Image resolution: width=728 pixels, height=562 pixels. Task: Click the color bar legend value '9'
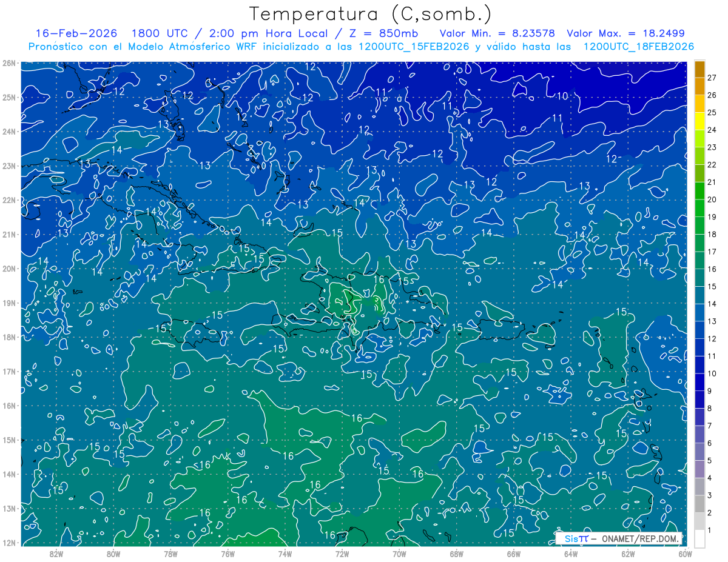pos(710,391)
